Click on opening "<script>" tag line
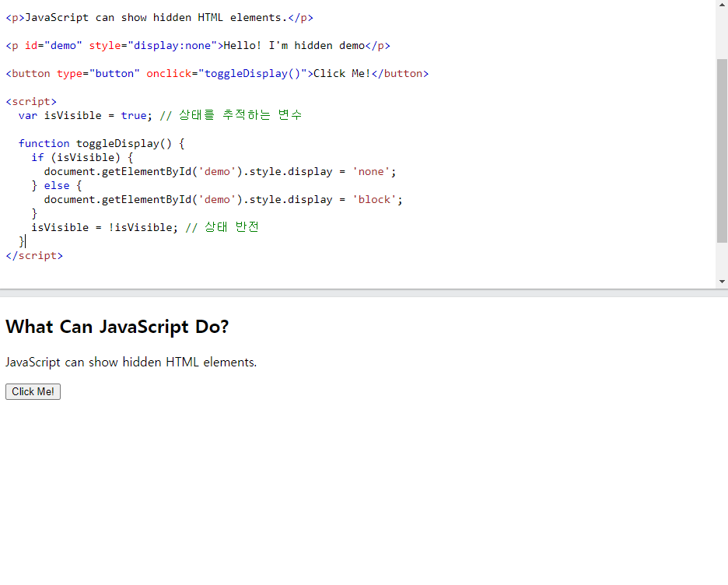728x585 pixels. 31,101
